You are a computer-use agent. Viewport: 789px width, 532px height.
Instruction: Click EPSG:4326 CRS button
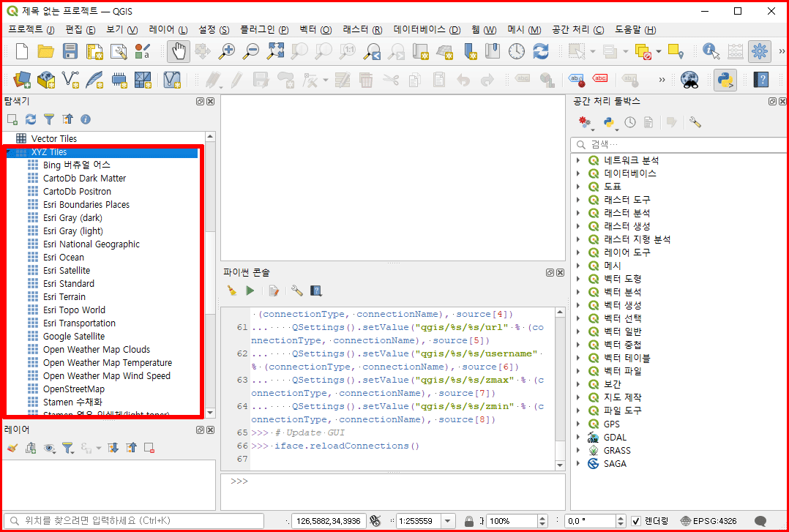click(708, 521)
